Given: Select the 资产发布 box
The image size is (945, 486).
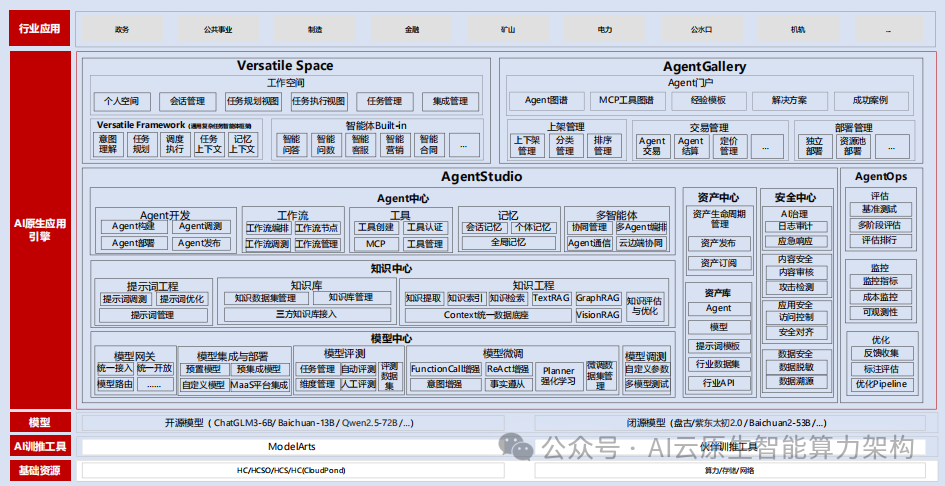Looking at the screenshot, I should click(718, 244).
